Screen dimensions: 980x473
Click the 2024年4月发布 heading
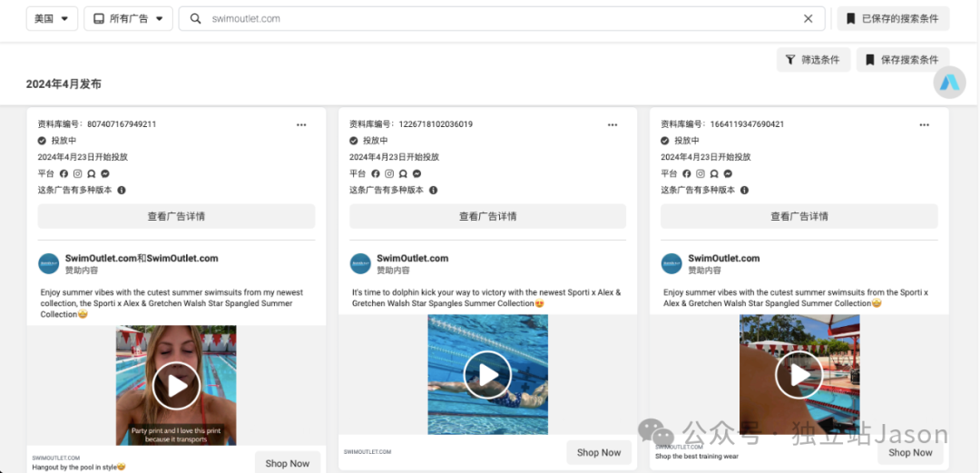pyautogui.click(x=64, y=84)
